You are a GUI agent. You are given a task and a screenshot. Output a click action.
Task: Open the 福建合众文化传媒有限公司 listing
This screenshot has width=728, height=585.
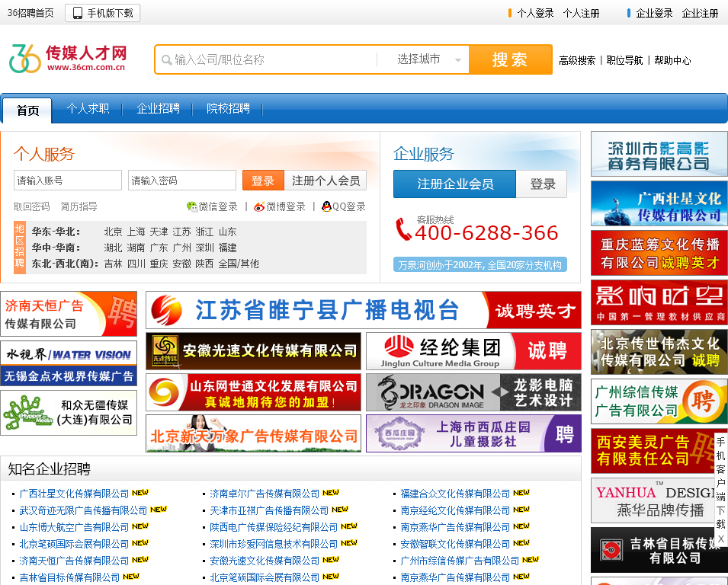[455, 494]
